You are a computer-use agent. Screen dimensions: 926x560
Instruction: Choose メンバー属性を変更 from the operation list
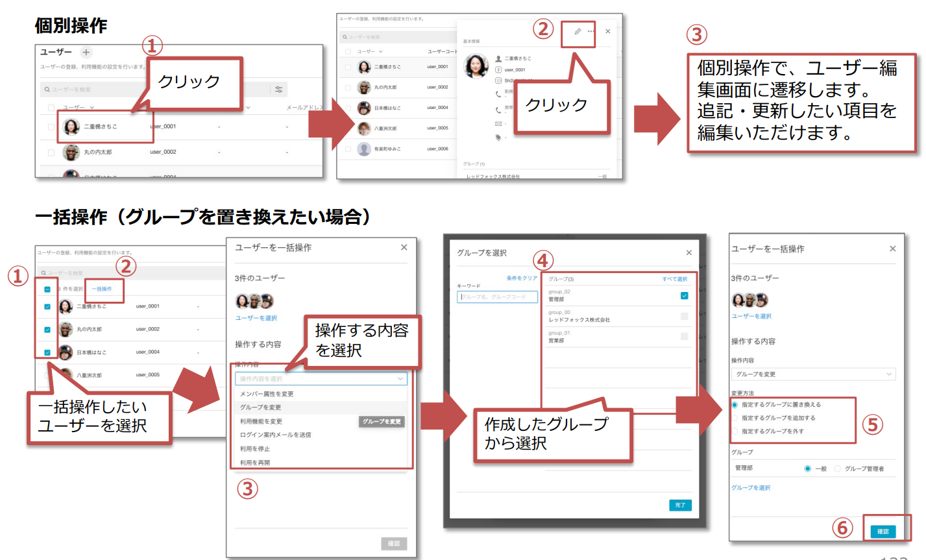tap(321, 394)
